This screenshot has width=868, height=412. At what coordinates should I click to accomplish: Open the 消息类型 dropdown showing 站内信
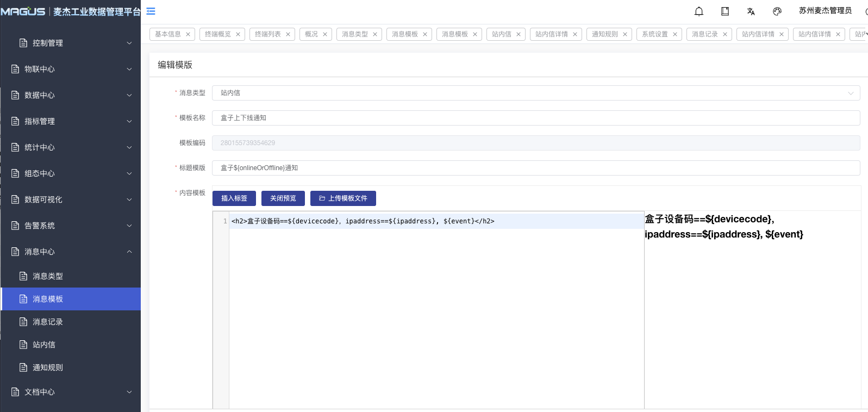point(536,93)
